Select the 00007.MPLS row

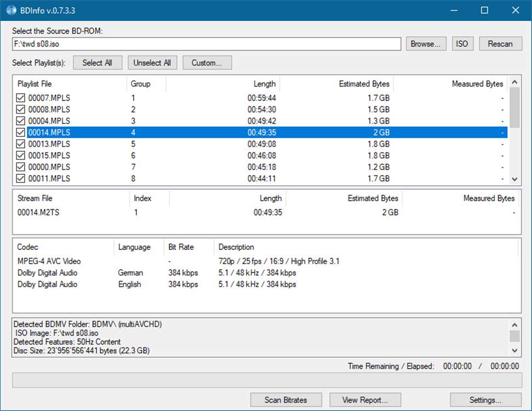(x=261, y=98)
